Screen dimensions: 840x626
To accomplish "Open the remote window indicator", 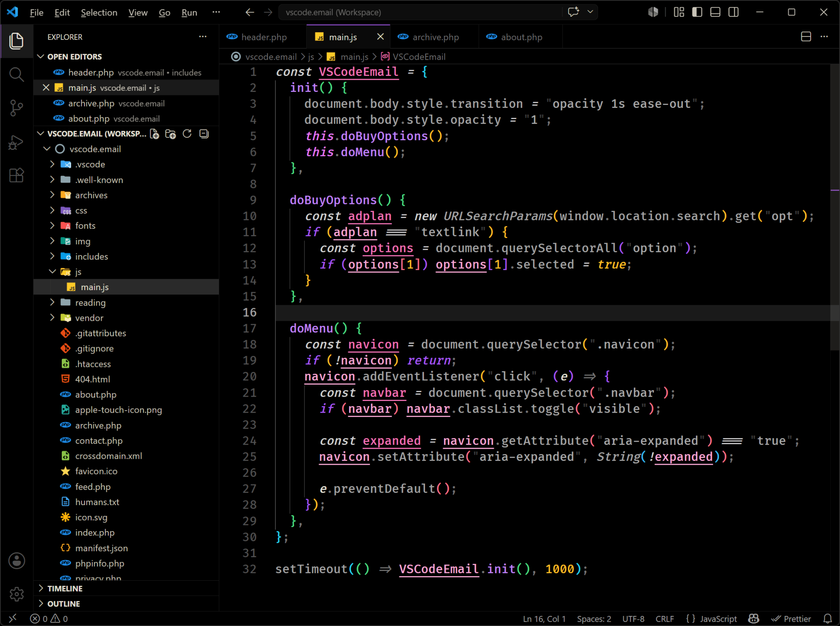I will coord(13,618).
